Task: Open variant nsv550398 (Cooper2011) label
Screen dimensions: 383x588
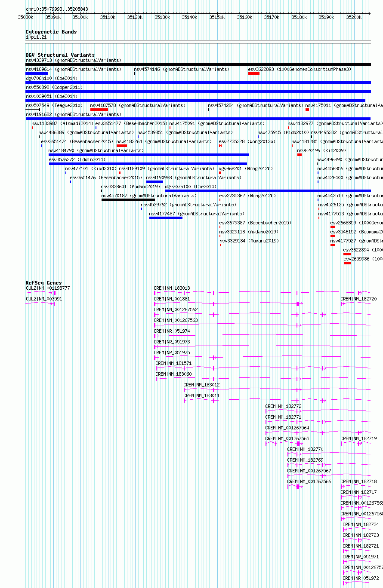Action: 54,87
